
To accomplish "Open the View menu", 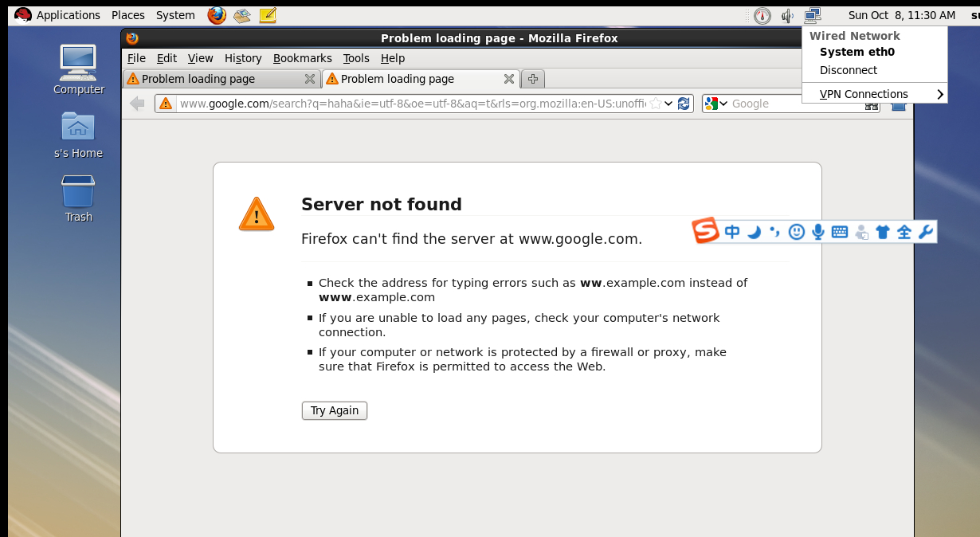I will [200, 58].
